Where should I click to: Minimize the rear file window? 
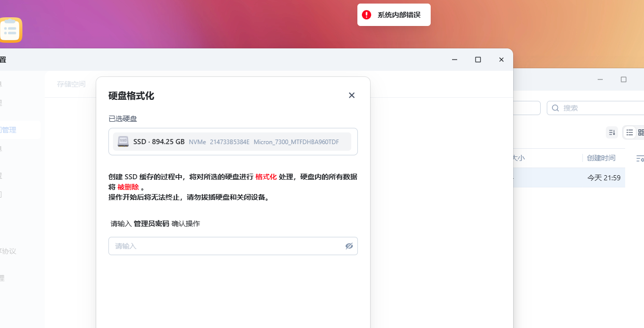click(600, 79)
